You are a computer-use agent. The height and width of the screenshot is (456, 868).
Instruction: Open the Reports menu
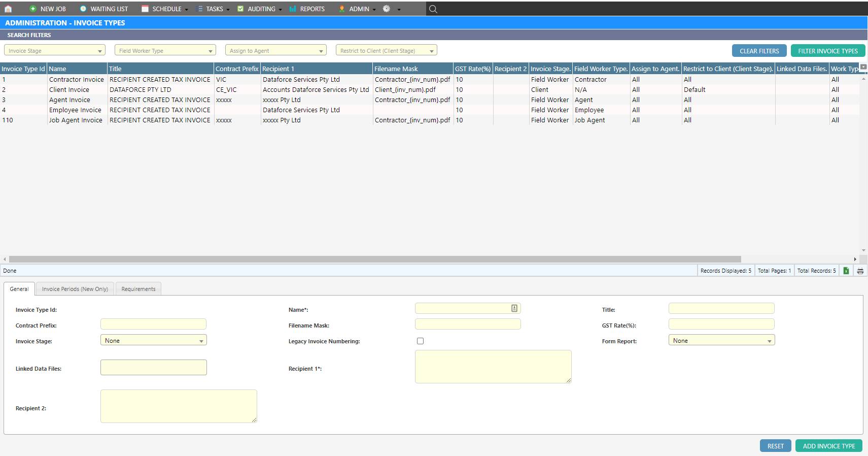click(x=307, y=9)
